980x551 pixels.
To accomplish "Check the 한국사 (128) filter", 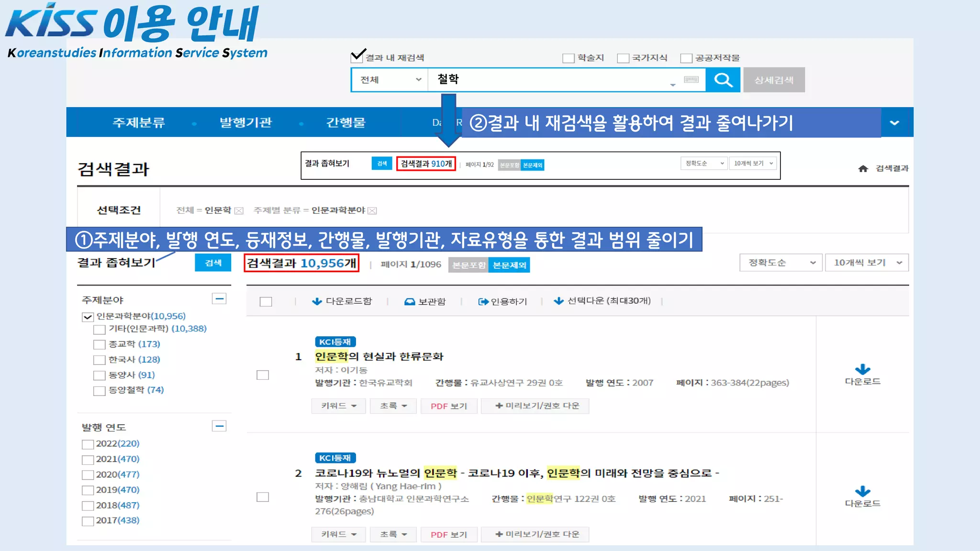I will 99,360.
